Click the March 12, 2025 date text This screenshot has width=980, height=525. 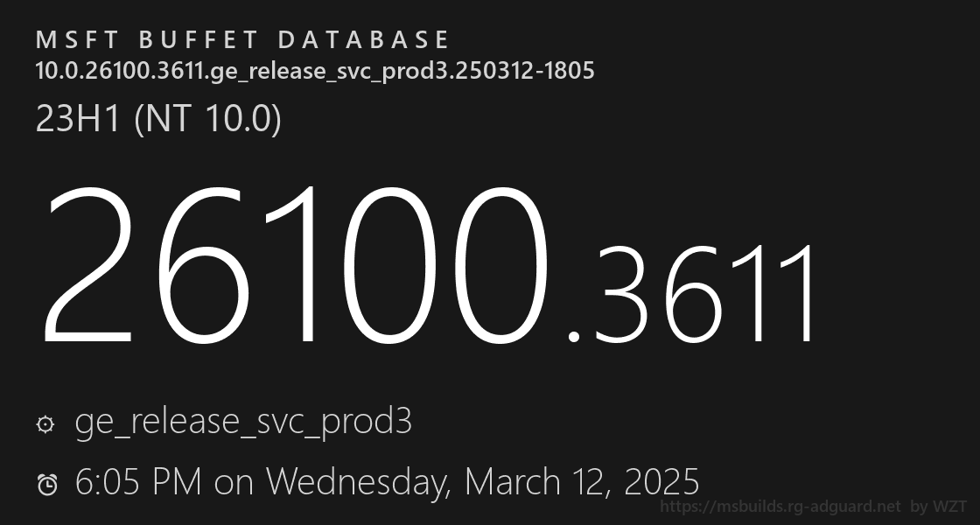[581, 482]
